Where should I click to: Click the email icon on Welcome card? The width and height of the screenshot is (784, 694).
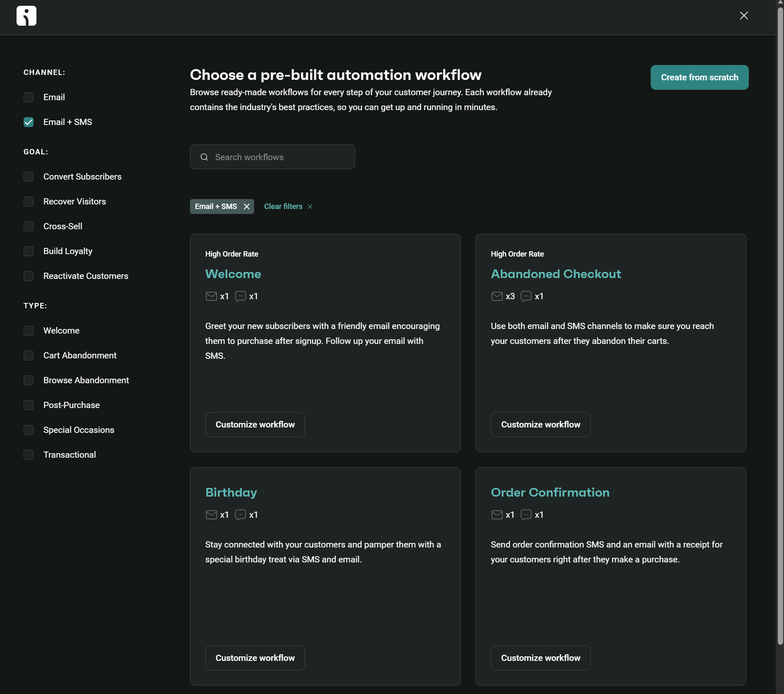click(x=211, y=296)
